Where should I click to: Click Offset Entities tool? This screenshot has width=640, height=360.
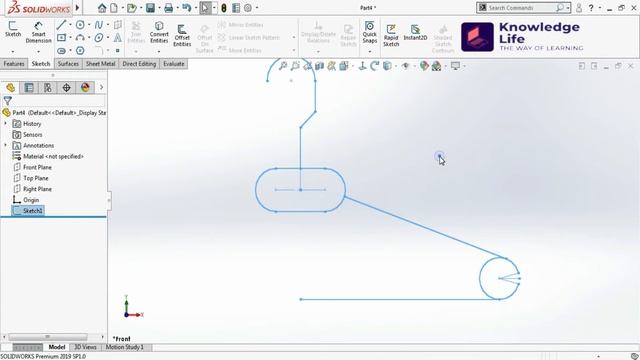click(x=182, y=35)
